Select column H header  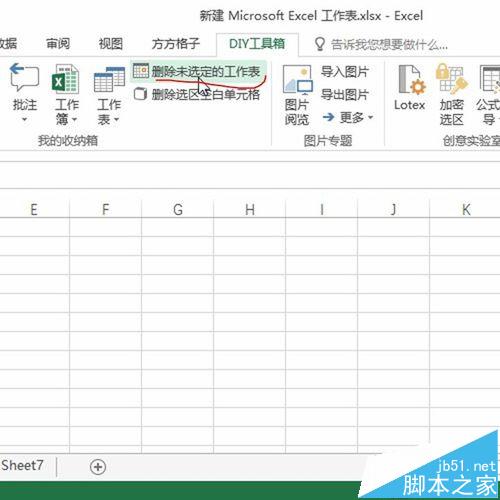click(x=250, y=209)
